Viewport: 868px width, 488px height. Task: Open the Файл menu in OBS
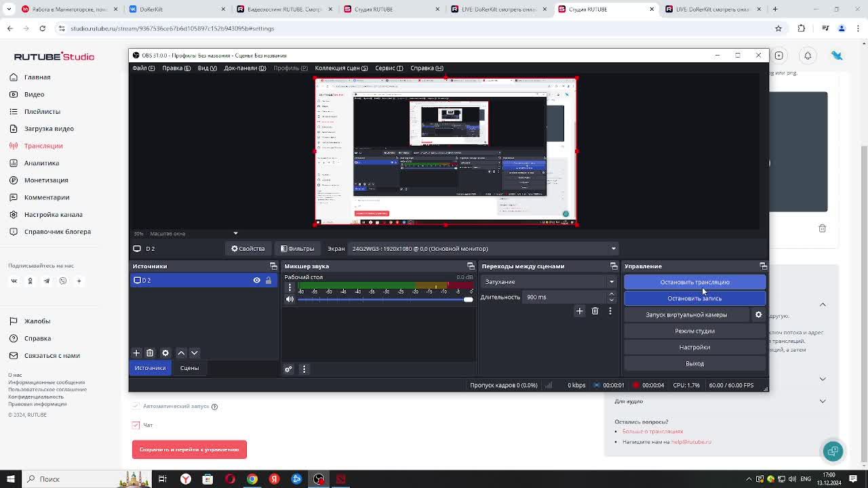tap(143, 68)
